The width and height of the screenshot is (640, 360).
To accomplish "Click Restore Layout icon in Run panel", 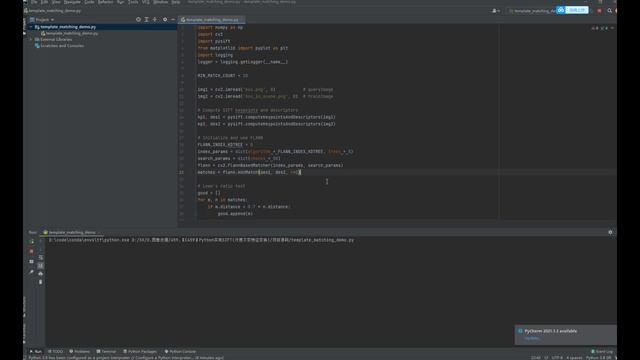I will click(31, 262).
